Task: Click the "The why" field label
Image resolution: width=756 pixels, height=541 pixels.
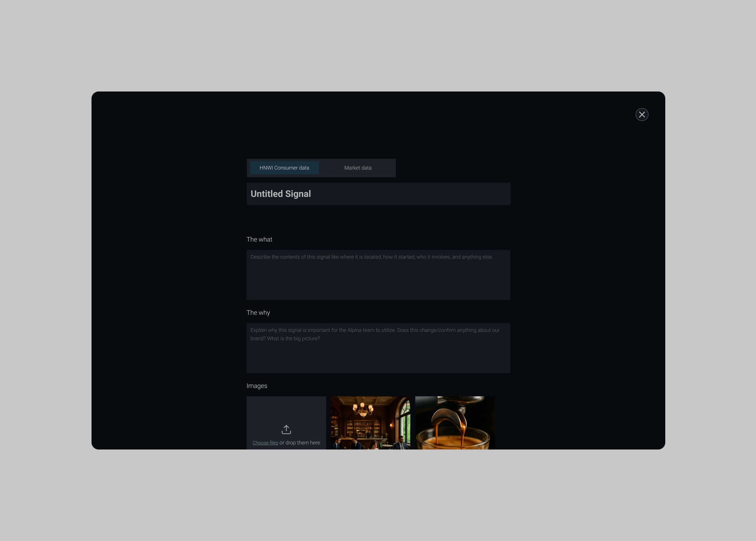Action: [x=258, y=313]
